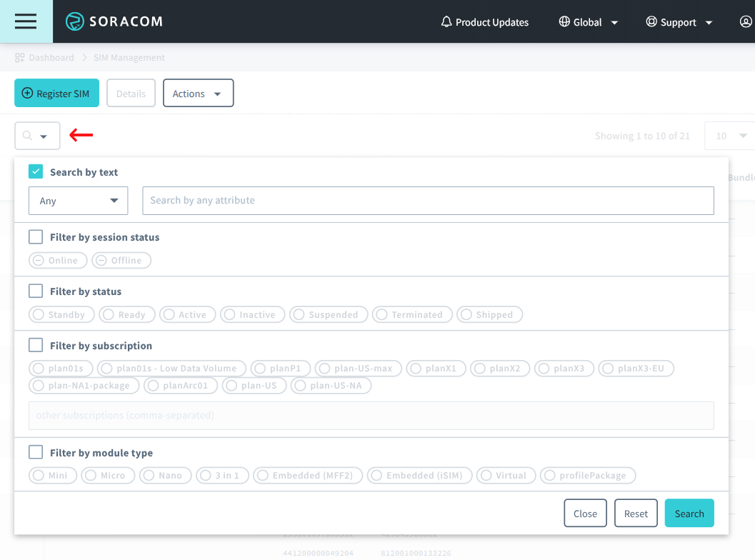Reset the search filters

636,514
